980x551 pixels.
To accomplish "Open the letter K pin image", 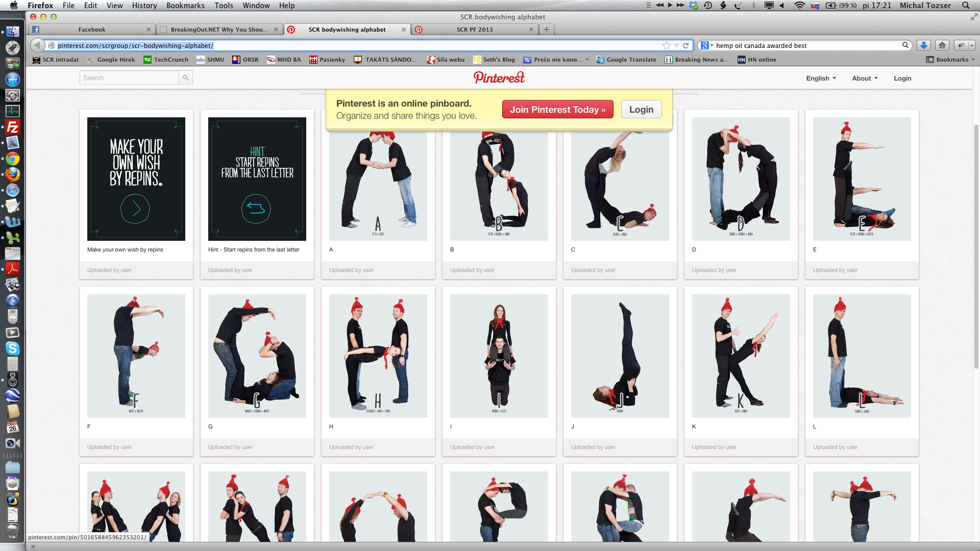I will pos(741,356).
